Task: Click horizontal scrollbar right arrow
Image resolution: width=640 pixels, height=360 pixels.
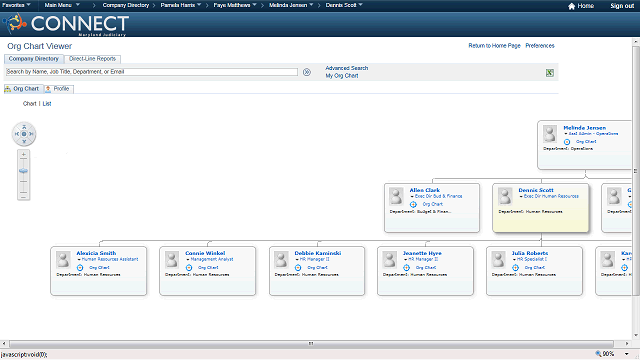Action: tap(627, 344)
